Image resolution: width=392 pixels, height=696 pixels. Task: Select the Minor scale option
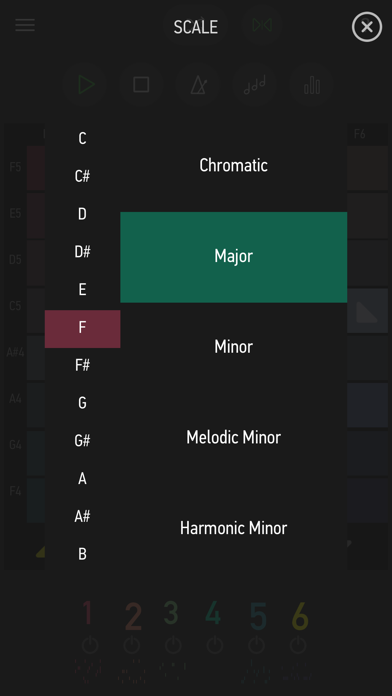coord(234,347)
